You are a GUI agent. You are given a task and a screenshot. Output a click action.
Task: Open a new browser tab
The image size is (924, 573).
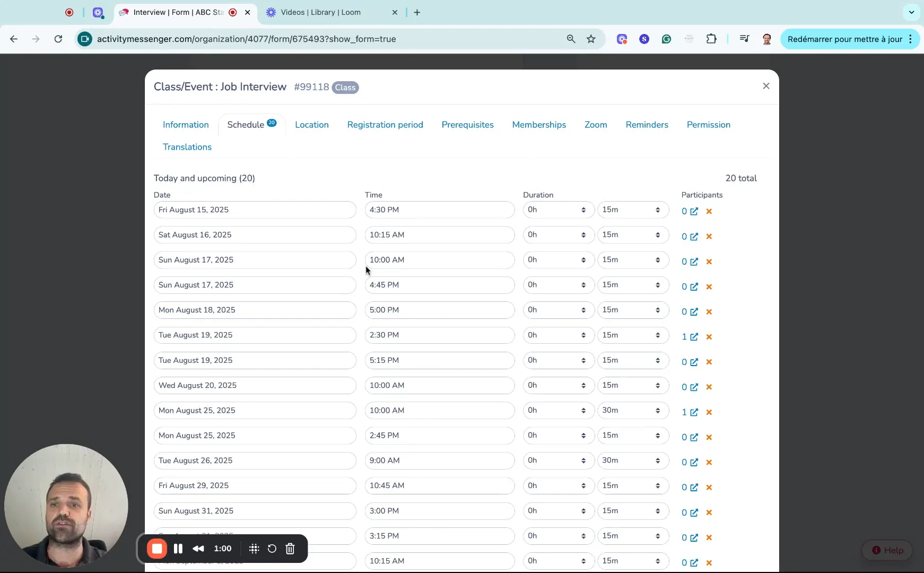[x=417, y=12]
